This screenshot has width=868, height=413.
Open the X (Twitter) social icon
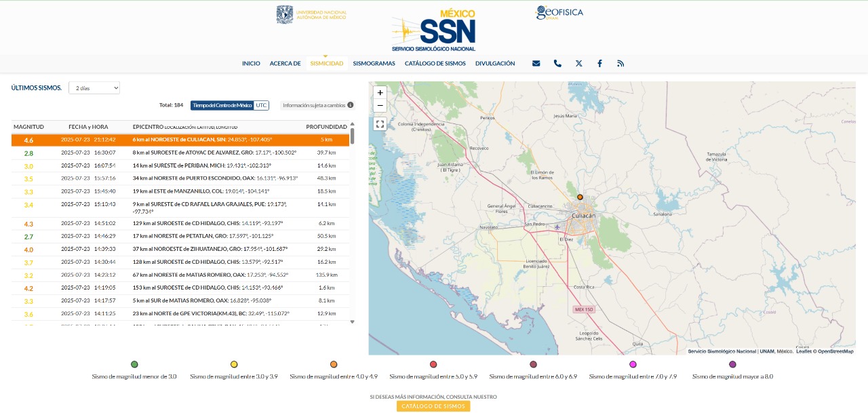[x=578, y=63]
